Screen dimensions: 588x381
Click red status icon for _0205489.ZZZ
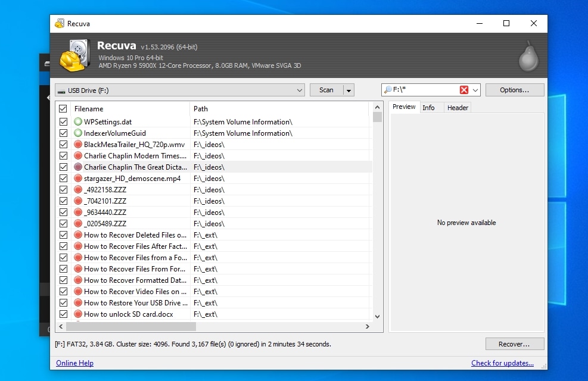click(x=78, y=223)
